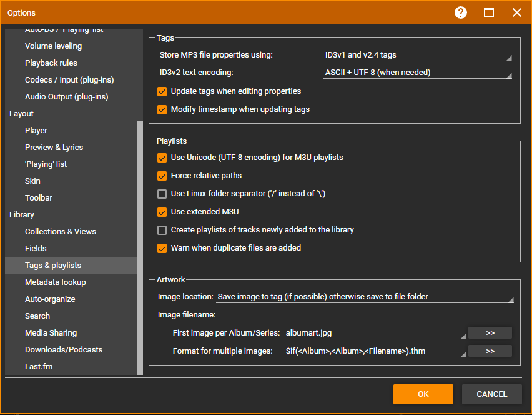
Task: Toggle Update tags when editing properties
Action: 162,91
